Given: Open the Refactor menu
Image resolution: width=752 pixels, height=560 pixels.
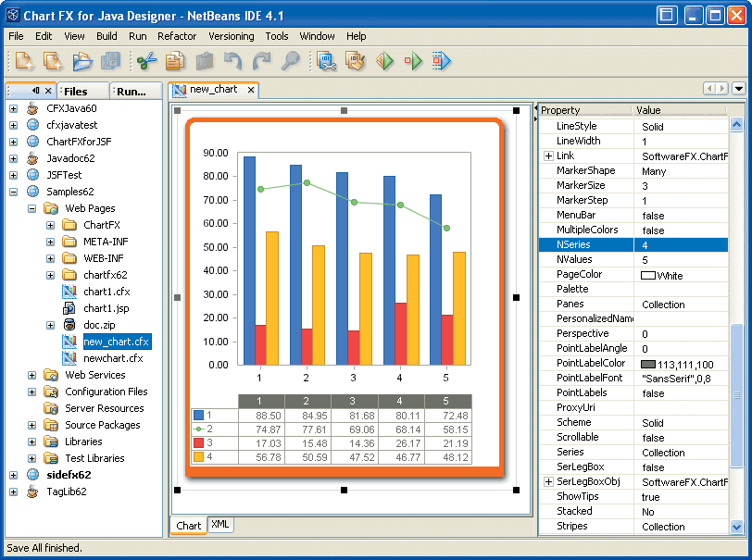Looking at the screenshot, I should point(177,36).
